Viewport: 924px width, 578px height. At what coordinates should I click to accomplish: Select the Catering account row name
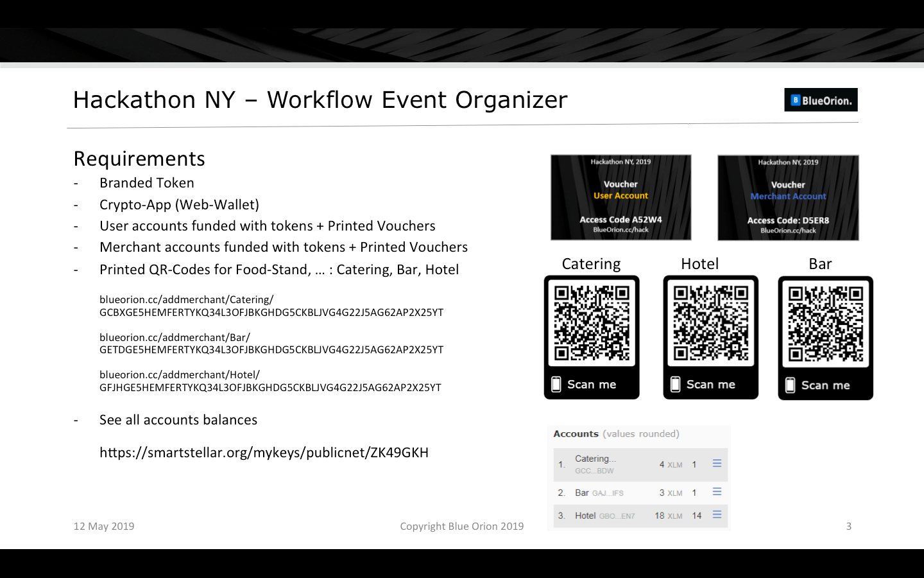pyautogui.click(x=595, y=459)
